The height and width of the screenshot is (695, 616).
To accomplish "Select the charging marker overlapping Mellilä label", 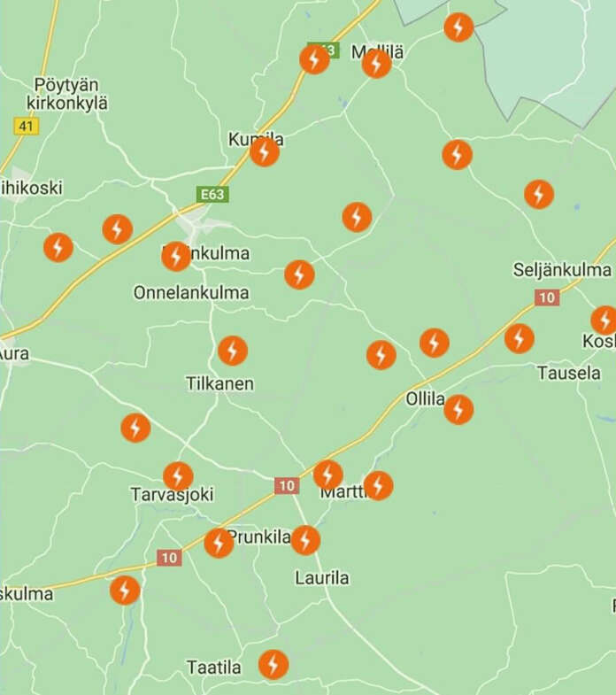I will (377, 64).
